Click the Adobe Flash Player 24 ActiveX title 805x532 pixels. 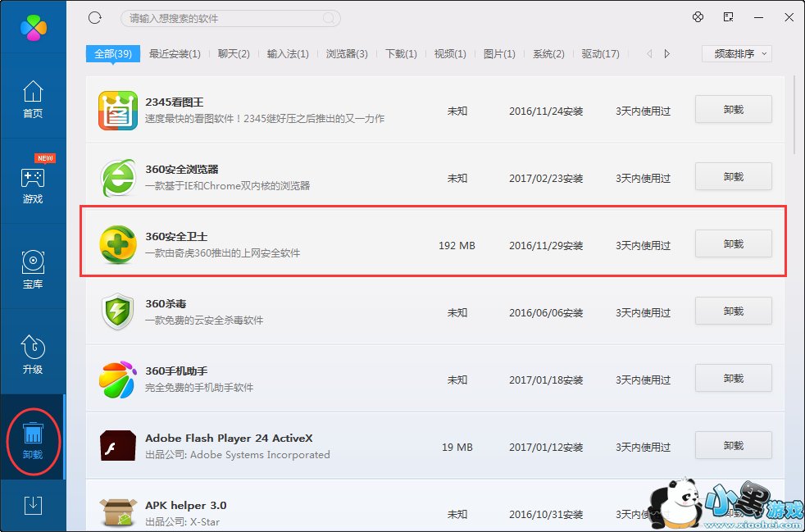(229, 438)
